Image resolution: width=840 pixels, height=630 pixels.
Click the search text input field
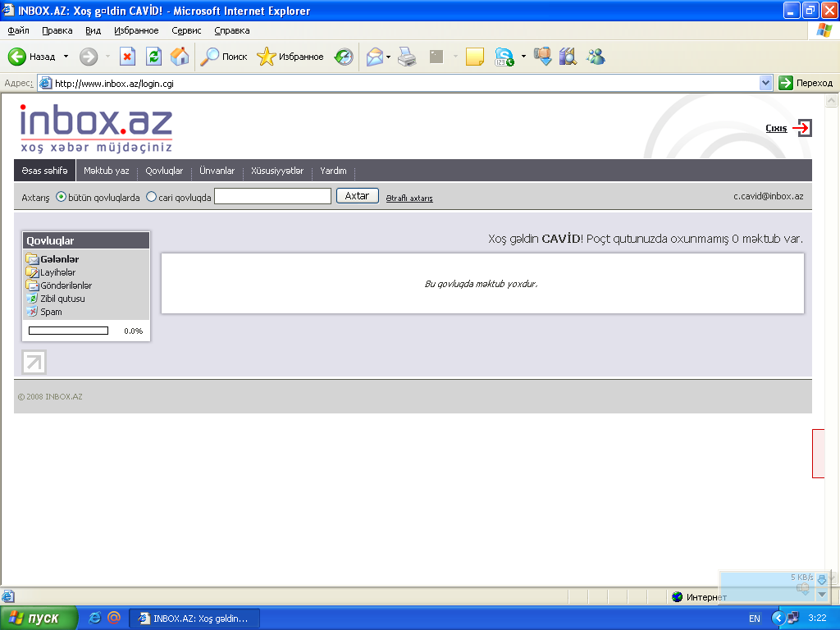click(272, 196)
